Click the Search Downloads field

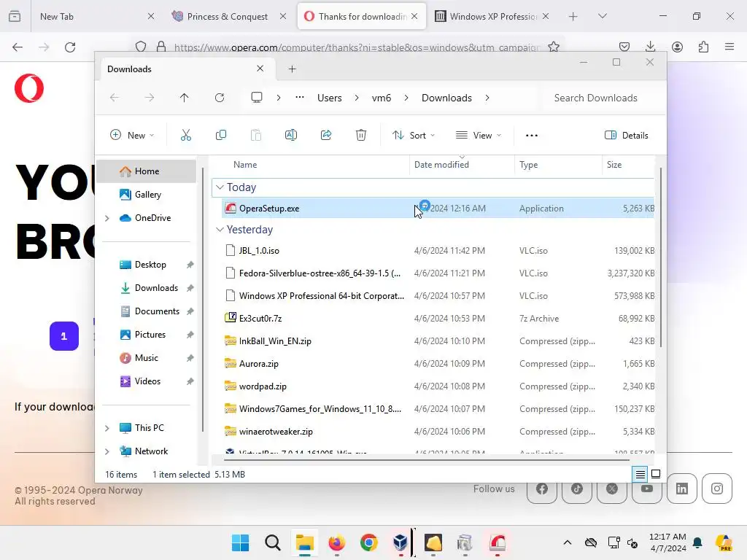[x=603, y=98]
